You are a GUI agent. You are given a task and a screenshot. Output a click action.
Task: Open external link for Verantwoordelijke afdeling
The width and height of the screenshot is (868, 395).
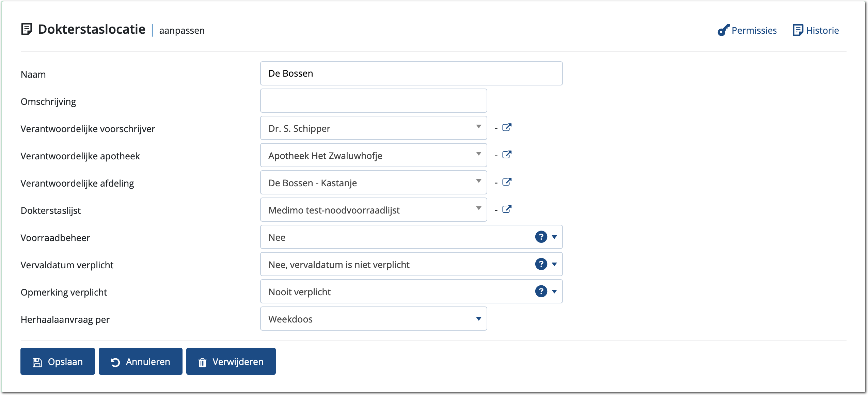point(507,182)
